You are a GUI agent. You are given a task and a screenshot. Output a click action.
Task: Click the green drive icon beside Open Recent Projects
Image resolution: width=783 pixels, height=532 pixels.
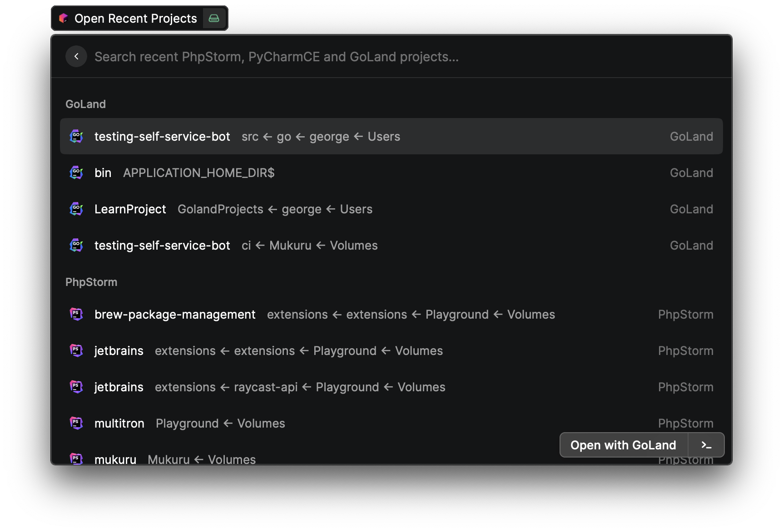tap(214, 18)
